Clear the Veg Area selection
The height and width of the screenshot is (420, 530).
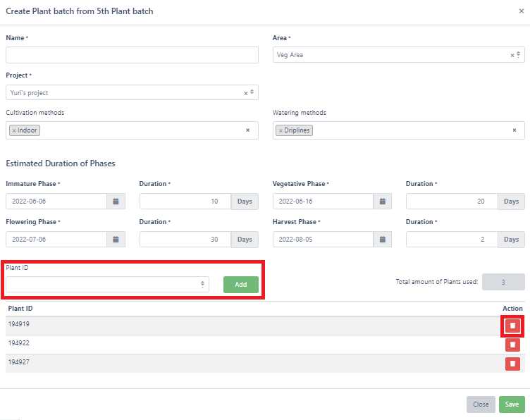512,55
